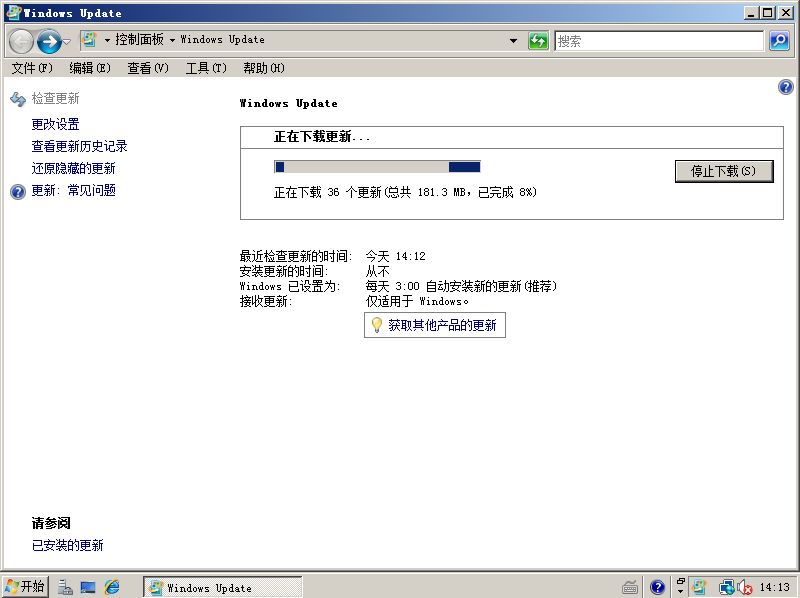
Task: Click the Windows Update title bar icon
Action: coord(14,13)
